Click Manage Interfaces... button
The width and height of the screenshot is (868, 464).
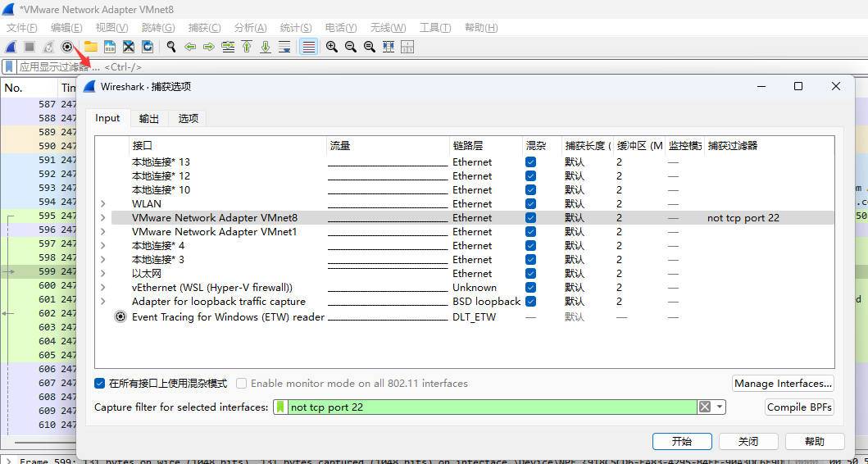tap(784, 383)
